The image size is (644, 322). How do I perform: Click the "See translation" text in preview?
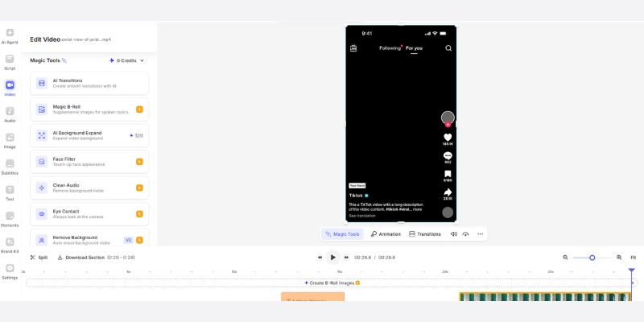361,216
